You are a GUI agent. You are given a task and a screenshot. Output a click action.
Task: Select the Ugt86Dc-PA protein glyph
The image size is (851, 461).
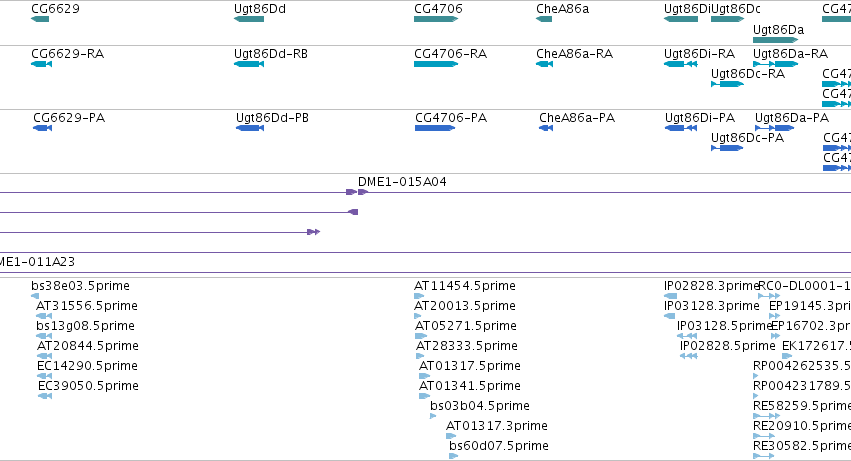[x=727, y=148]
